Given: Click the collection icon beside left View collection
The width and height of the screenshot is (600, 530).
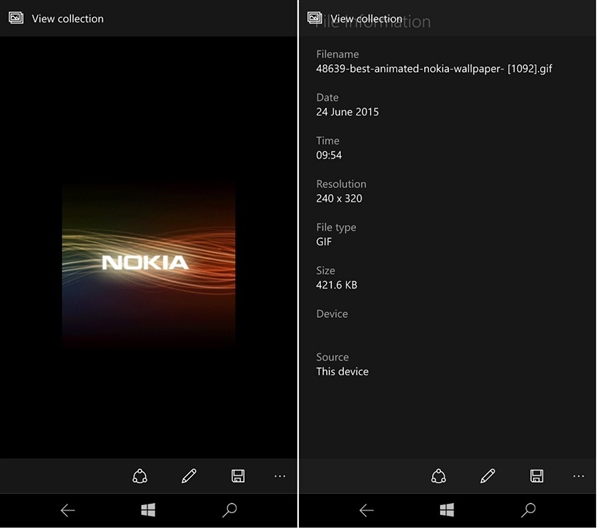Looking at the screenshot, I should (16, 18).
